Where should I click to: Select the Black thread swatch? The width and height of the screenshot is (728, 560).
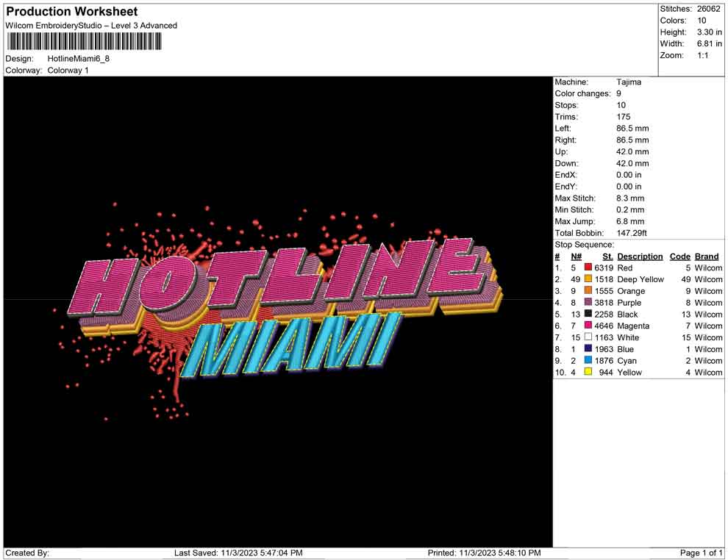pos(588,315)
